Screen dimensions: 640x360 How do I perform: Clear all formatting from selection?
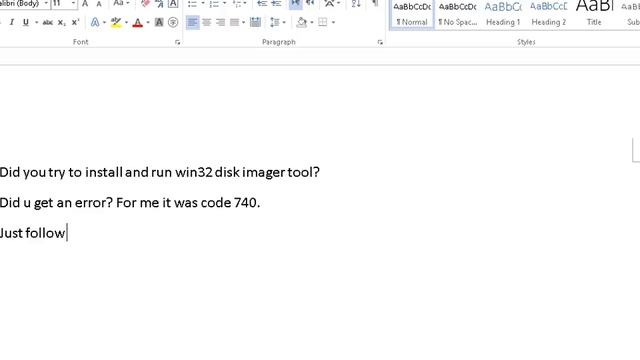145,4
